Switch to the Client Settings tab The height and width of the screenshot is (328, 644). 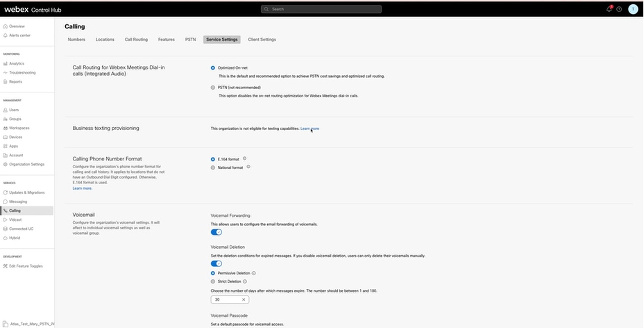[x=262, y=40]
